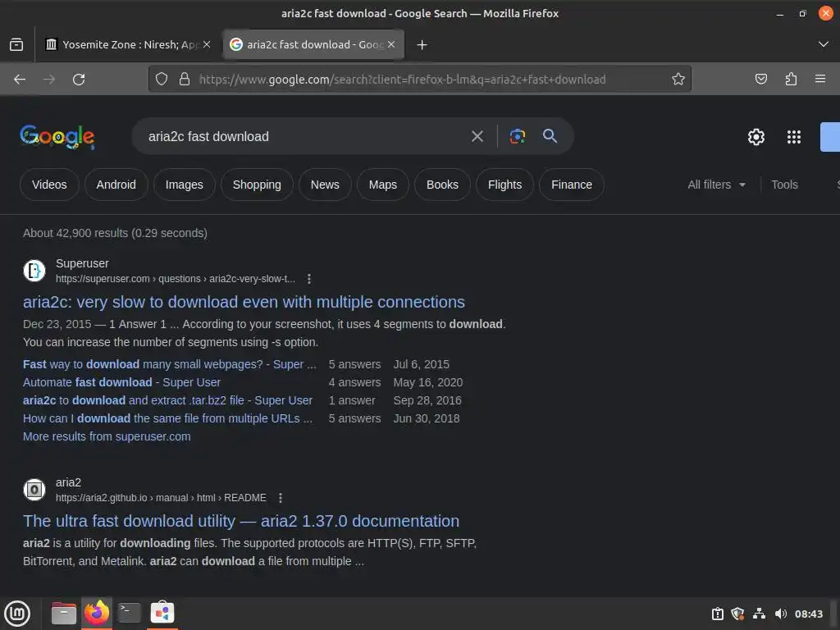Screen dimensions: 840x630
Task: Open 'The ultra fast download utility' result
Action: [x=241, y=521]
